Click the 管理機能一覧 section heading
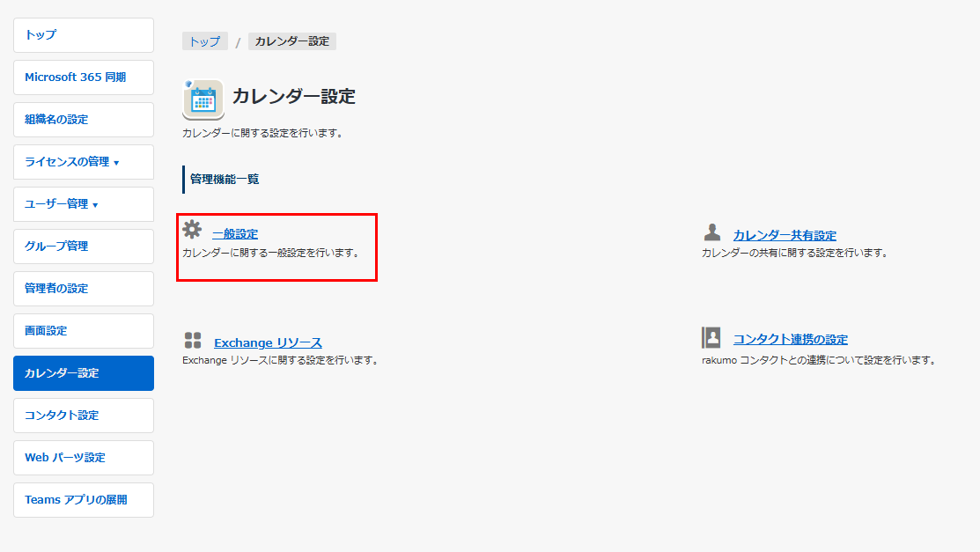This screenshot has height=552, width=980. coord(225,180)
